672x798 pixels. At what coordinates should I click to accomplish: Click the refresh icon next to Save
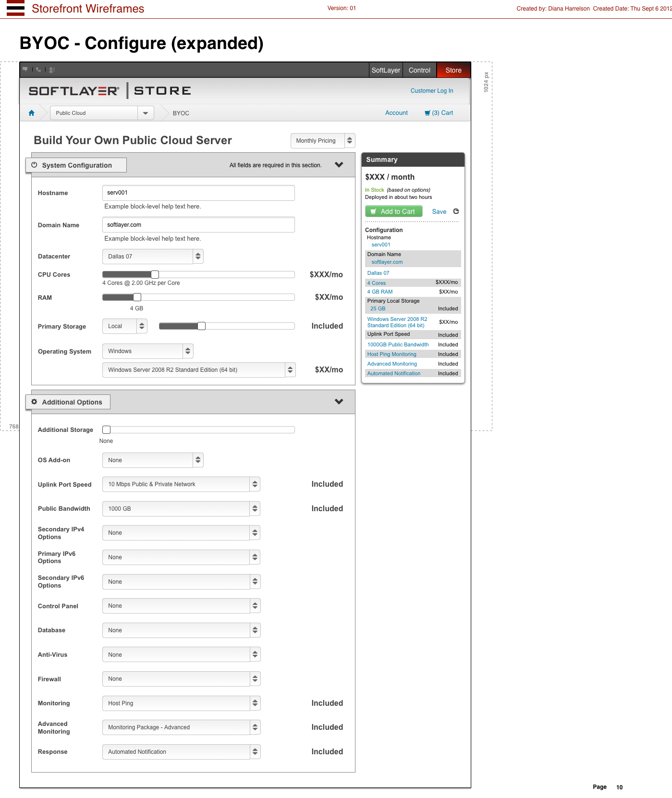click(456, 211)
